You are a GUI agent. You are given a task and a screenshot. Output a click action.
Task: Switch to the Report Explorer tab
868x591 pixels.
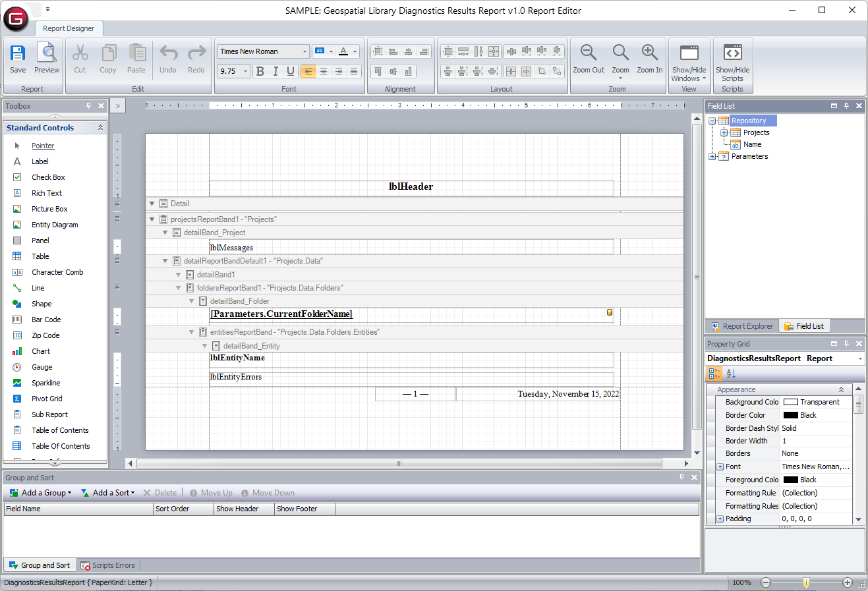(x=742, y=326)
